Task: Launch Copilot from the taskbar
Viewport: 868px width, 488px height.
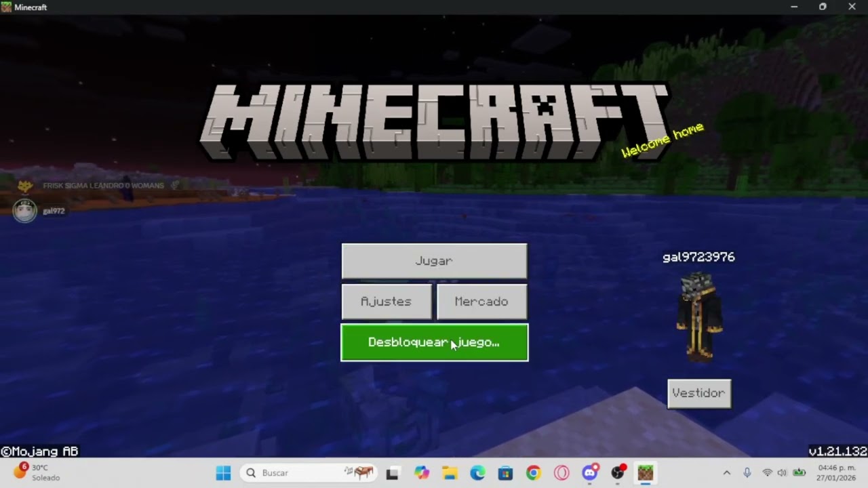Action: 422,473
